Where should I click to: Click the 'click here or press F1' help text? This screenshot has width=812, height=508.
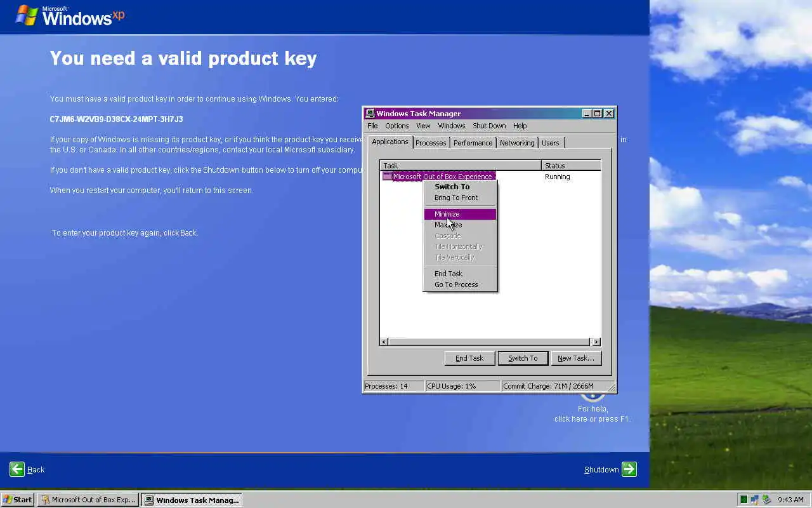coord(592,418)
